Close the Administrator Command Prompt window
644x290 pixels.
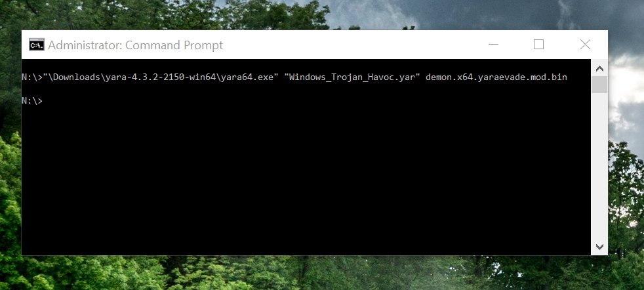tap(585, 45)
